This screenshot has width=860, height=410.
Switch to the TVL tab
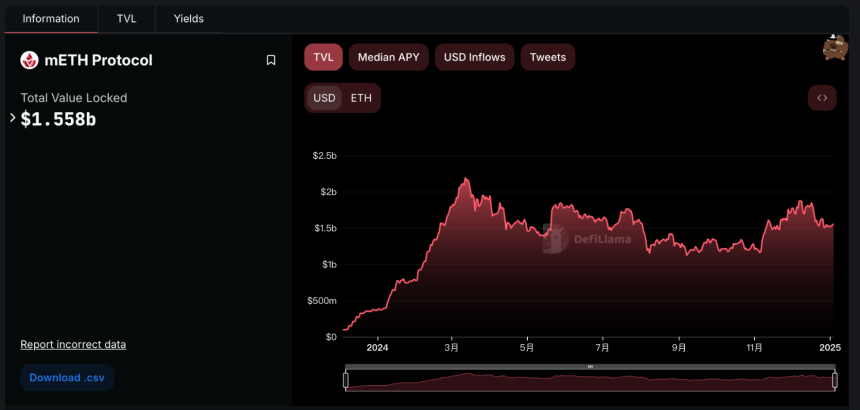coord(127,19)
